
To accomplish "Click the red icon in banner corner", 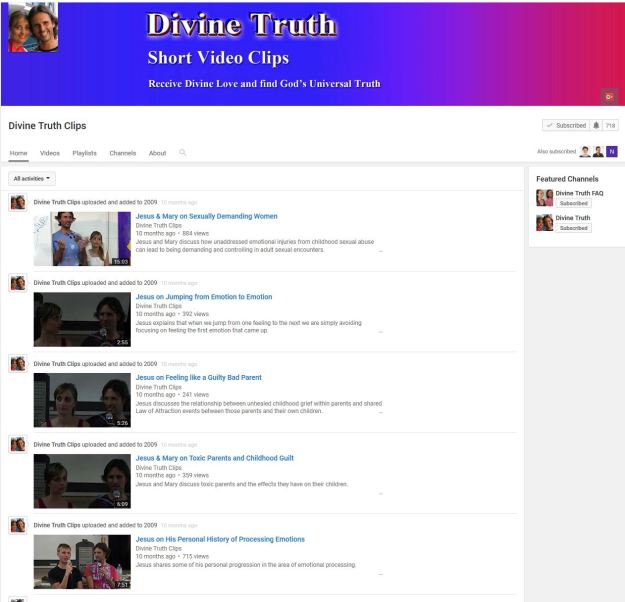I will click(x=609, y=96).
